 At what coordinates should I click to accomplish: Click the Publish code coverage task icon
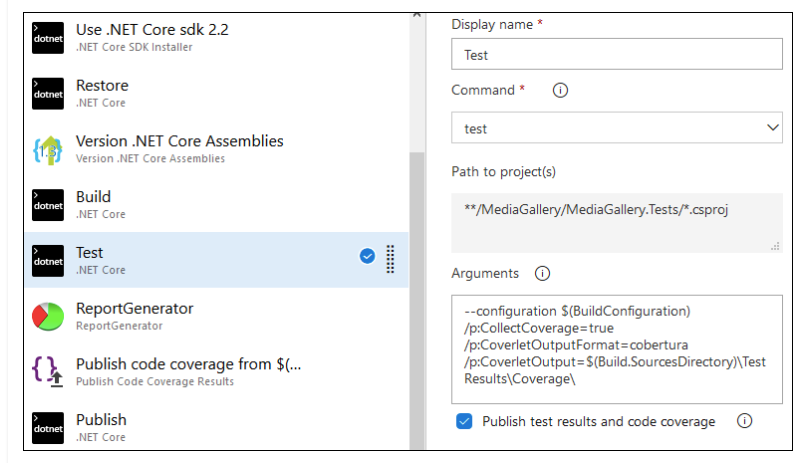pyautogui.click(x=48, y=372)
